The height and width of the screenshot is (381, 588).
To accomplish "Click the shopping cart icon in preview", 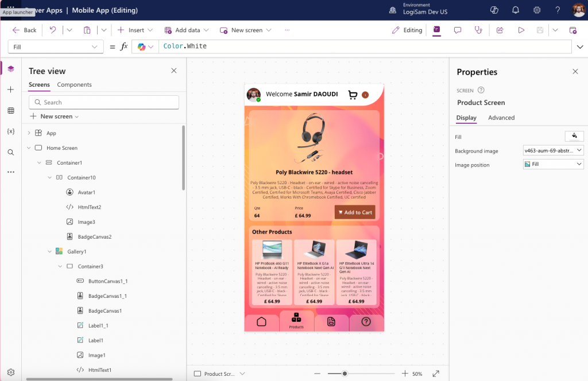I will click(353, 95).
